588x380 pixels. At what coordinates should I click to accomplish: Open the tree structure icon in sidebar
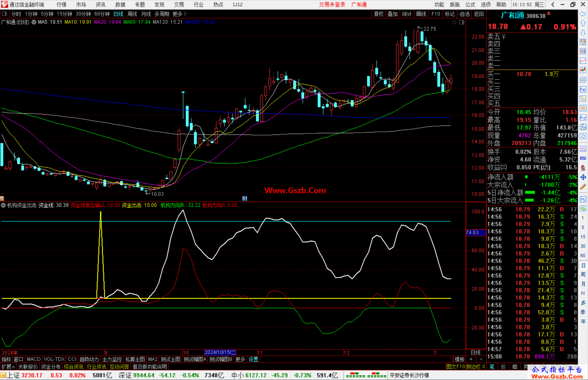pos(583,99)
